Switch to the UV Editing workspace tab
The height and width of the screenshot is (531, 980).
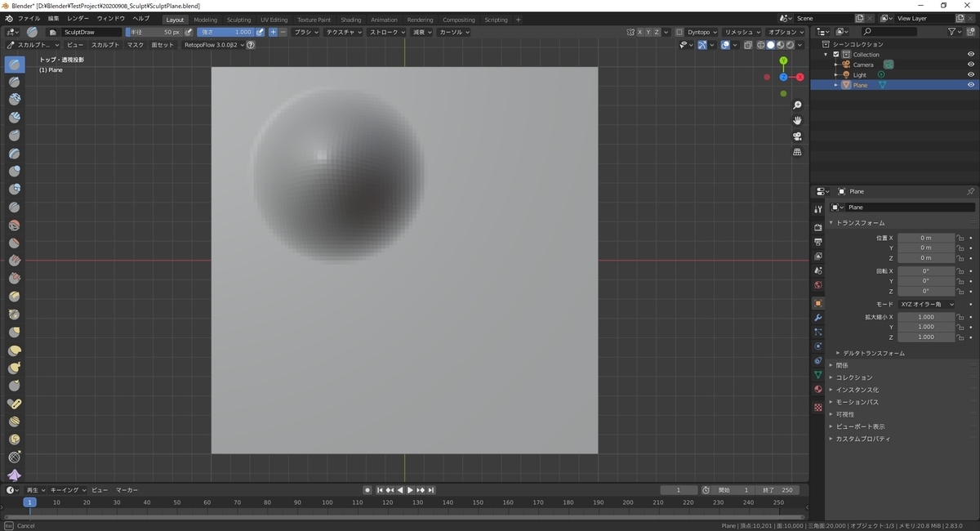tap(274, 20)
